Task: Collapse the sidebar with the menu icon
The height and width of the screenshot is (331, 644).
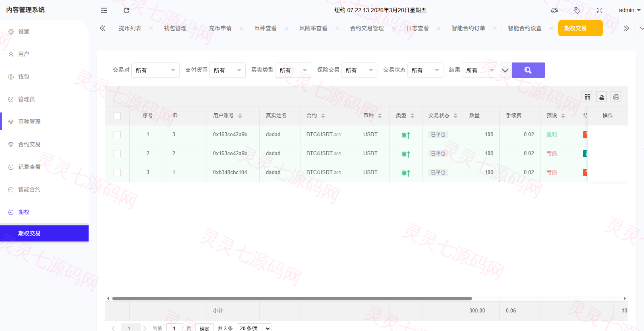Action: (x=104, y=10)
